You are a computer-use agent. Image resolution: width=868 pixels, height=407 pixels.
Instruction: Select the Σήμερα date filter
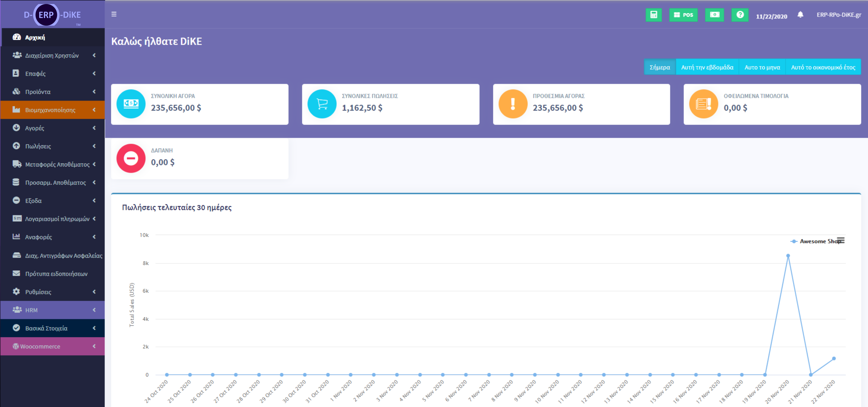tap(659, 67)
